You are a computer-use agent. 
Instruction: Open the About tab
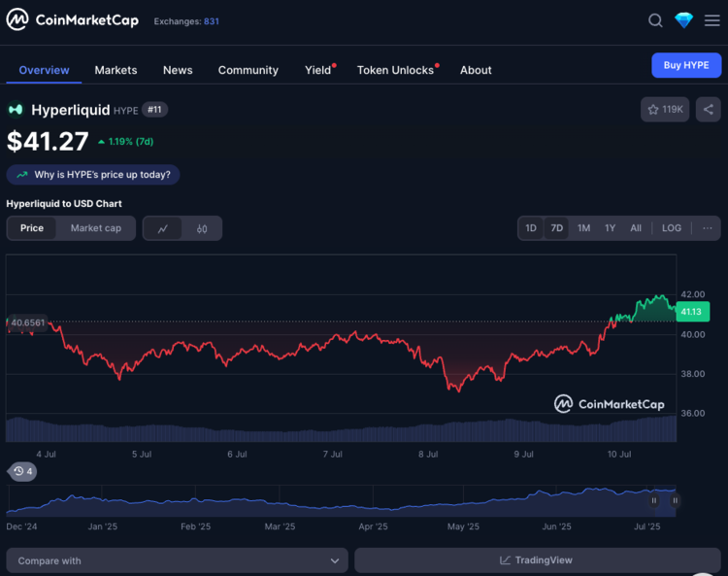coord(476,70)
